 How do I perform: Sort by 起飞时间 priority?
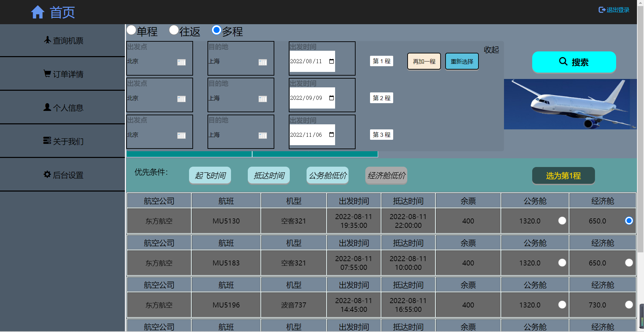click(210, 175)
